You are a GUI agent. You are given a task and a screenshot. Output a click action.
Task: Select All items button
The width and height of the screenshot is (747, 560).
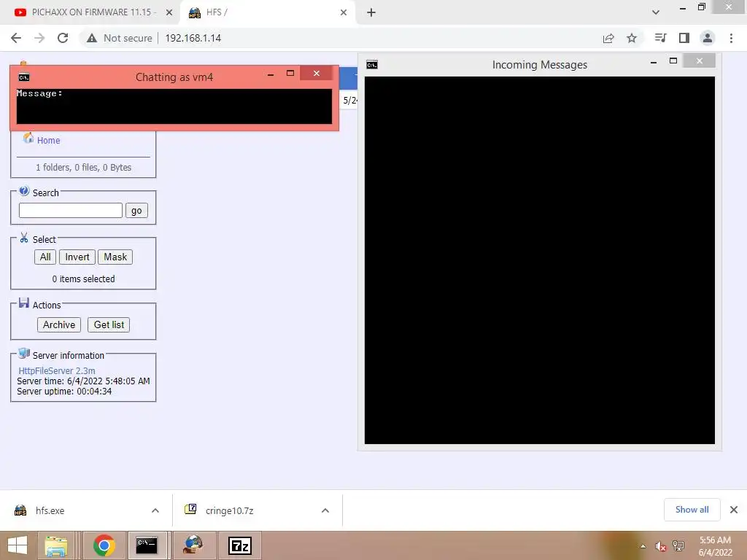(45, 257)
